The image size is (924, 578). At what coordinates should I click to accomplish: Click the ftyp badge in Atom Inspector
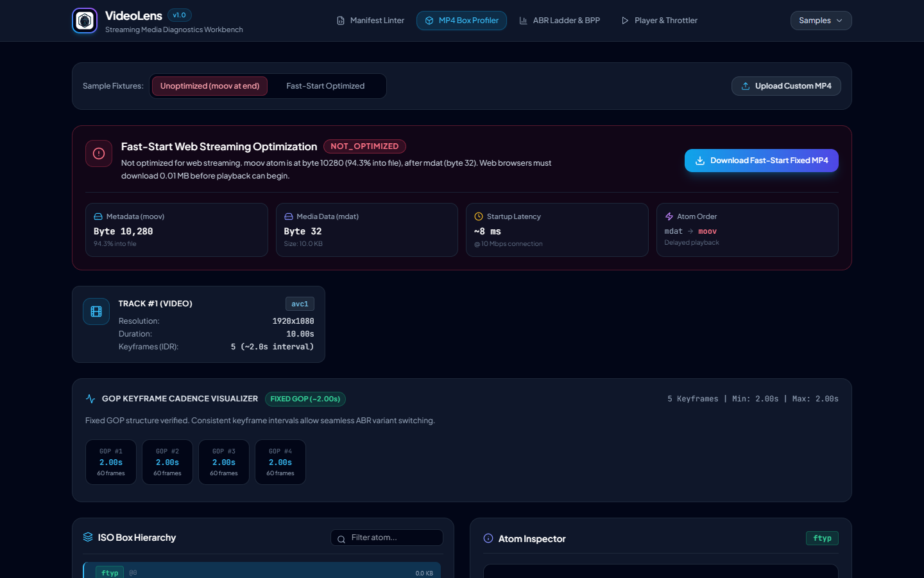pos(822,538)
